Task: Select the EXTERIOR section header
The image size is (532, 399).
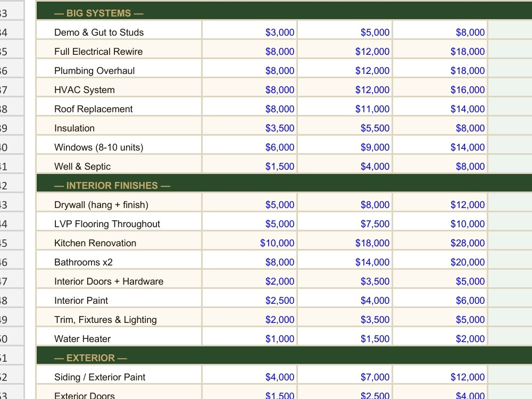Action: click(284, 355)
